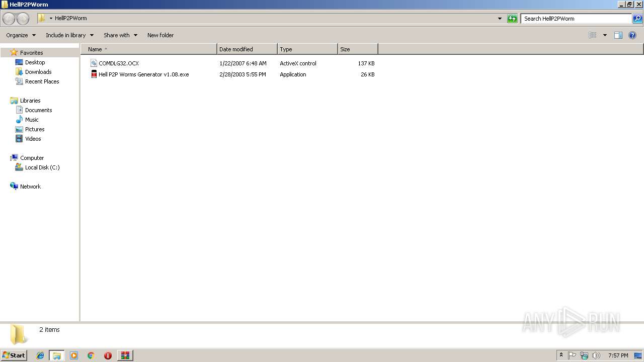Launch Google Chrome from the taskbar
Viewport: 644px width, 362px height.
91,355
